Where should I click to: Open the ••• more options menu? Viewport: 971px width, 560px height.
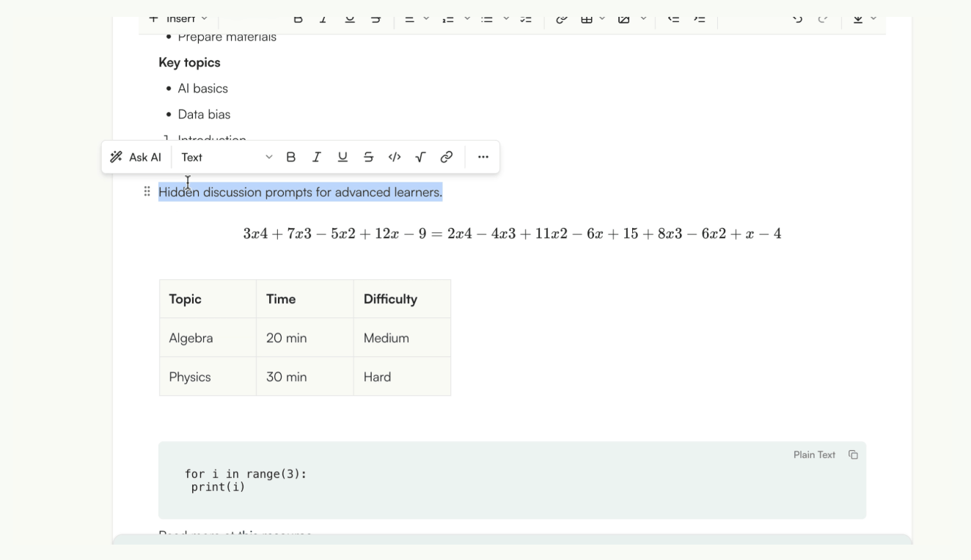[x=483, y=156]
